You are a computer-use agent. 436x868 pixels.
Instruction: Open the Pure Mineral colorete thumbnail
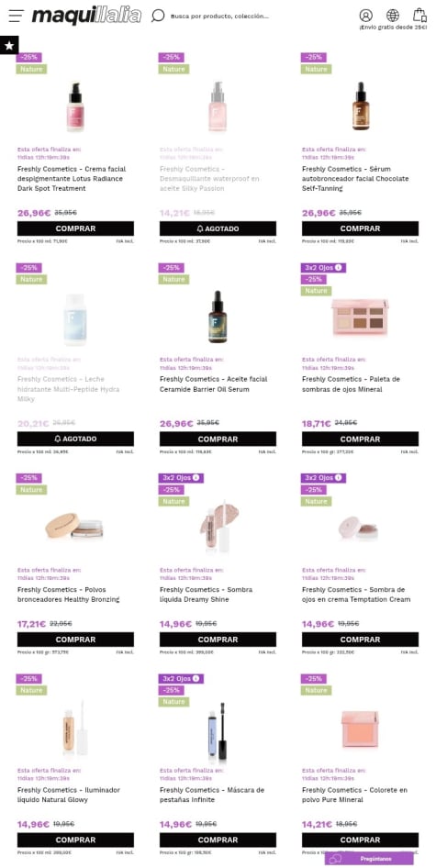(360, 729)
